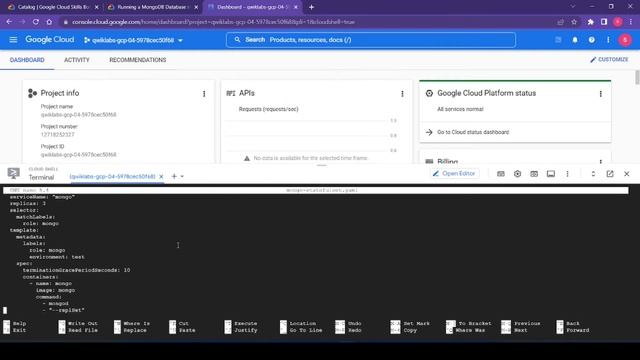The width and height of the screenshot is (640, 360).
Task: Click the share page icon in the address bar
Action: tap(560, 22)
